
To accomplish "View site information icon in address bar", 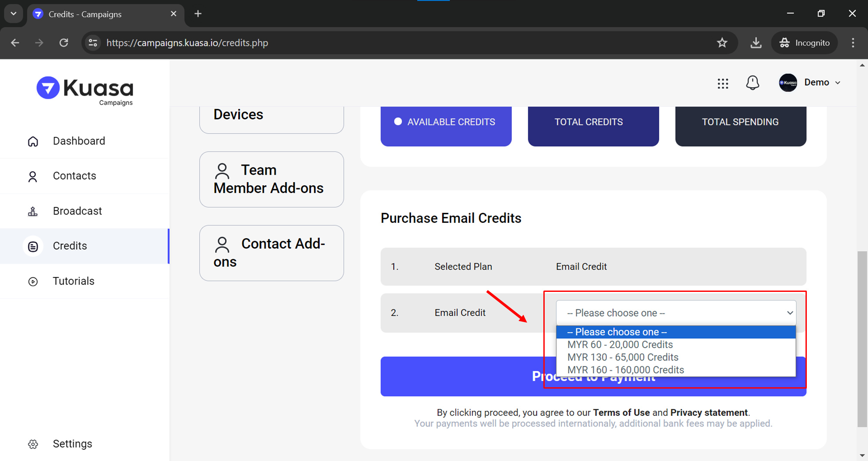I will point(93,43).
